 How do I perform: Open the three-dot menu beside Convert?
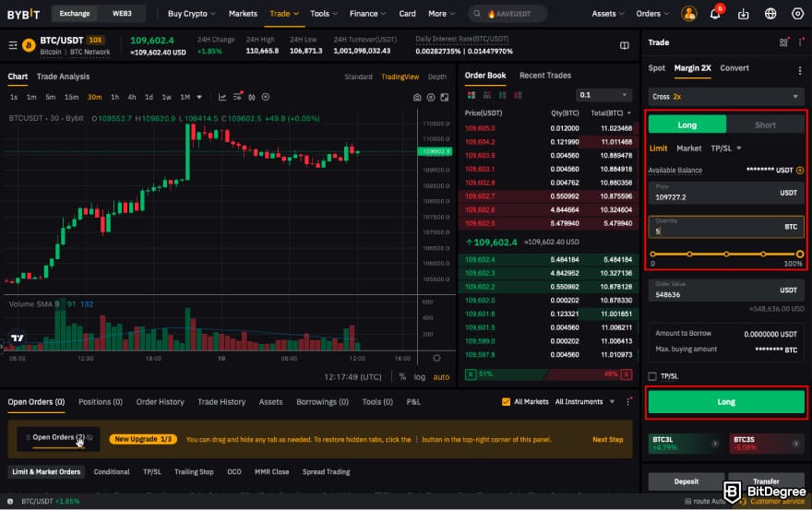click(800, 71)
